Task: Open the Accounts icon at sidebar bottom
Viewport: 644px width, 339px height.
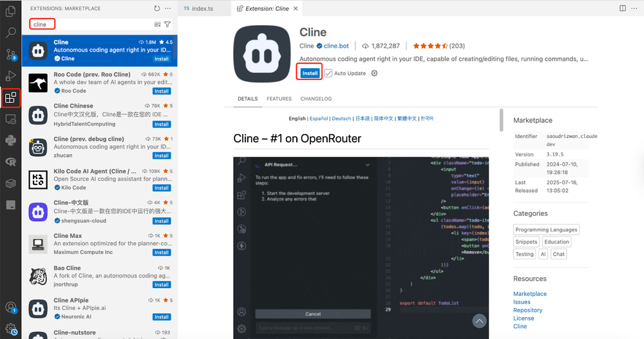Action: pos(10,307)
